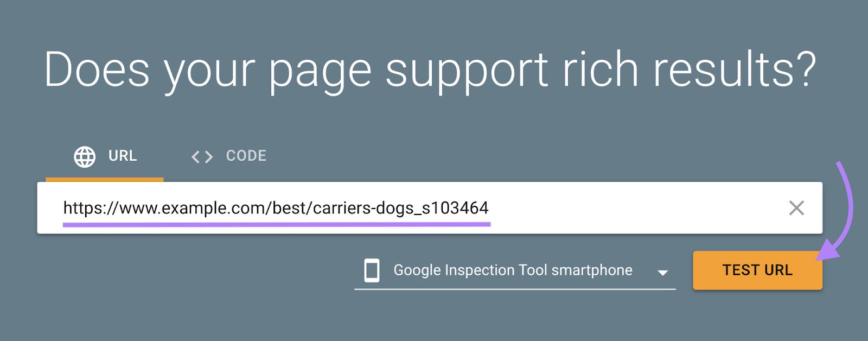This screenshot has height=341, width=868.
Task: Click the smartphone icon beside the user agent selector
Action: tap(372, 270)
